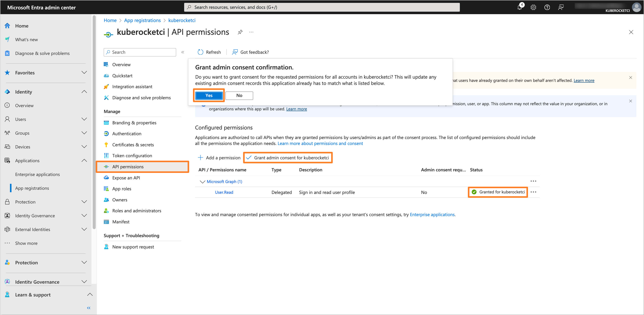
Task: Open Enterprise applications in the sidebar
Action: click(x=38, y=174)
